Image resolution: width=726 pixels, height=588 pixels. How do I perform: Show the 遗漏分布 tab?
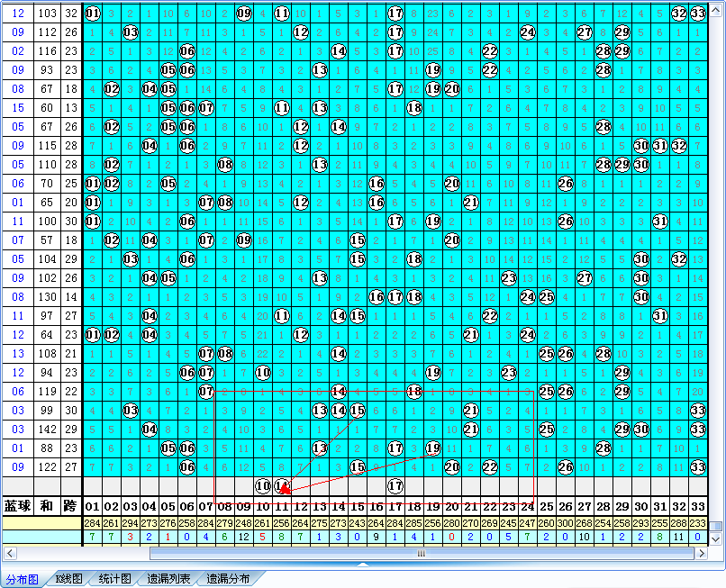tap(228, 579)
